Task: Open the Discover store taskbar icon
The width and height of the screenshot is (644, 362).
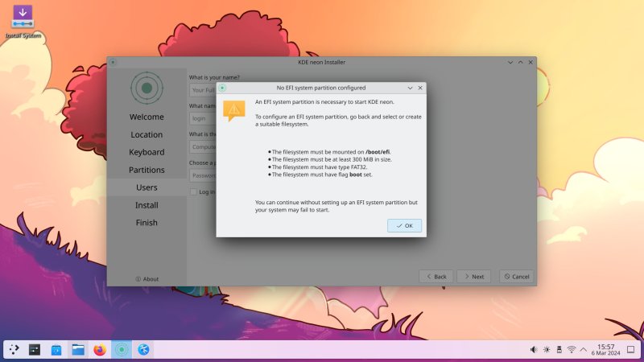Action: coord(56,350)
